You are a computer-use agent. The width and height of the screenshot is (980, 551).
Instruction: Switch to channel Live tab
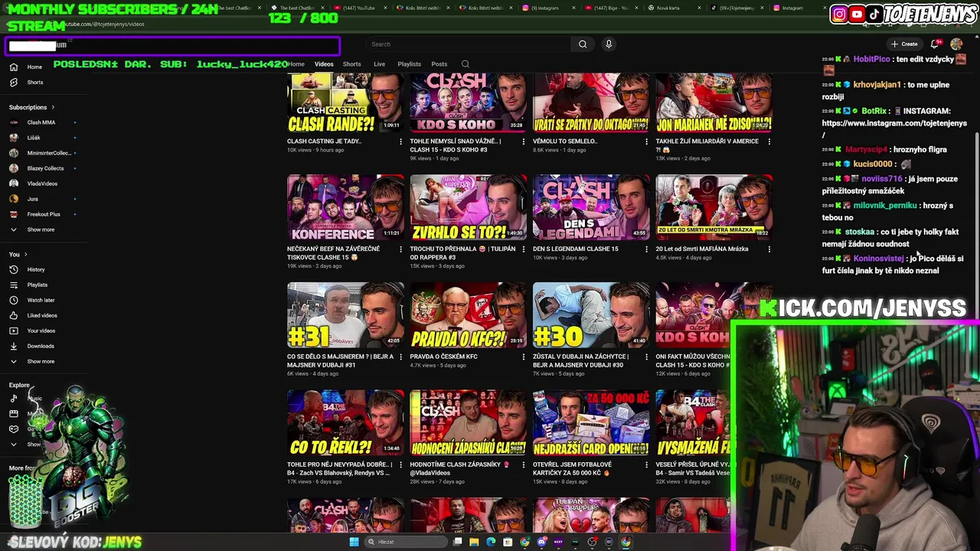click(379, 64)
